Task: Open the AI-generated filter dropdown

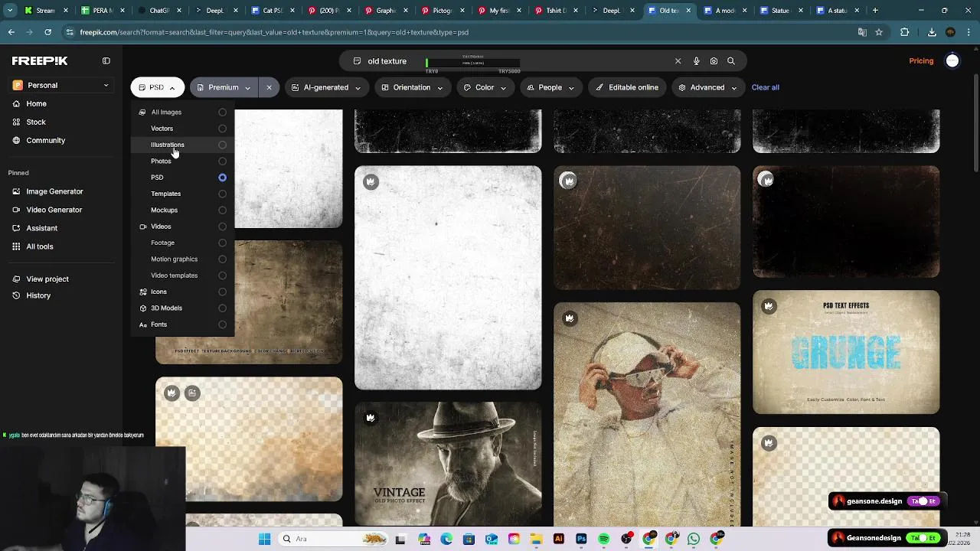Action: point(326,87)
